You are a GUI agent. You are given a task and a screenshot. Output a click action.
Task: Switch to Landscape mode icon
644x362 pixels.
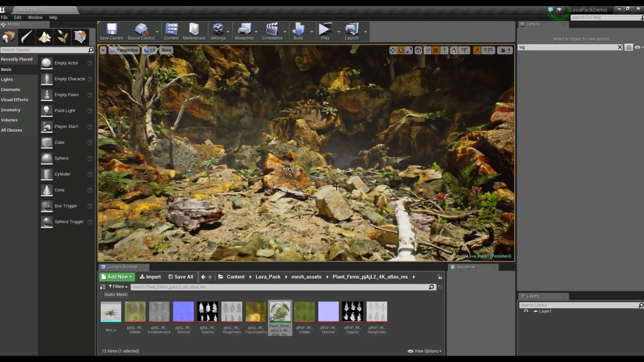coord(45,37)
